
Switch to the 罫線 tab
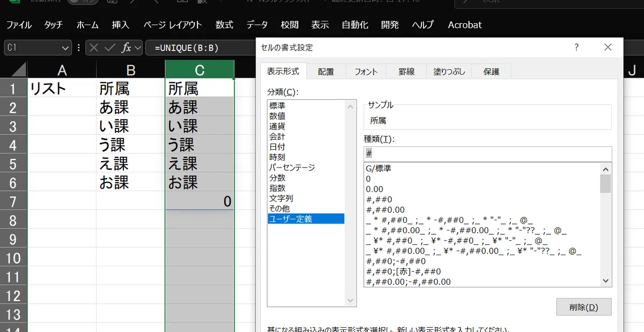tap(406, 71)
